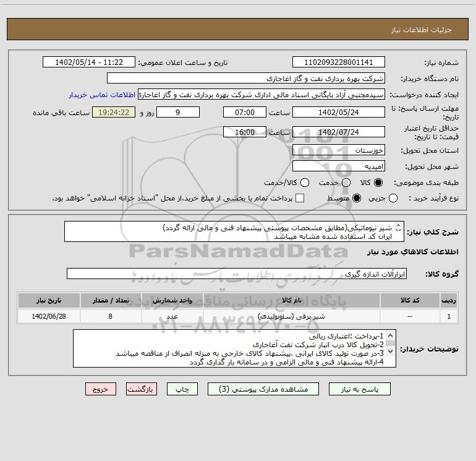Screen dimensions: 476x461
Task: Click the 'خروج' exit button
Action: pyautogui.click(x=101, y=389)
